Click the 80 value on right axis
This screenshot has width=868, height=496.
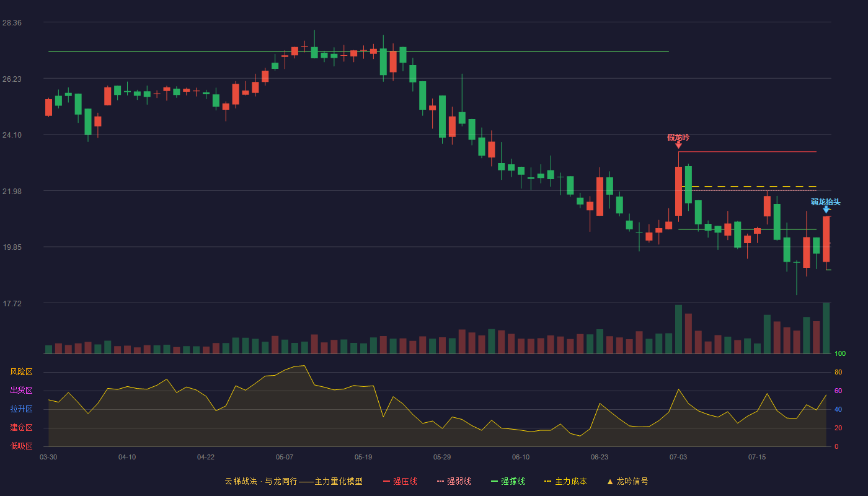(838, 372)
